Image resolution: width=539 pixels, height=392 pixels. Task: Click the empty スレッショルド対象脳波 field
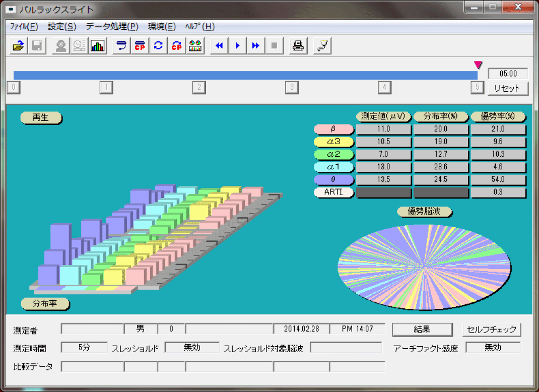[346, 348]
